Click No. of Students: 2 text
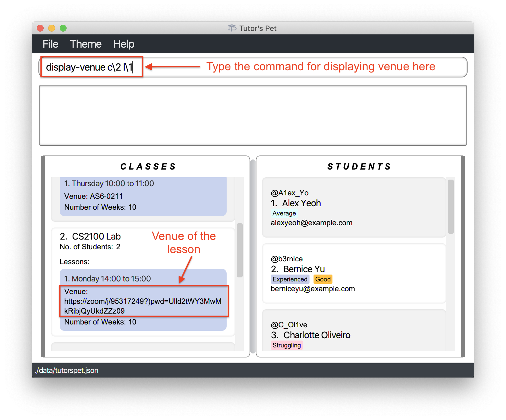 (90, 247)
